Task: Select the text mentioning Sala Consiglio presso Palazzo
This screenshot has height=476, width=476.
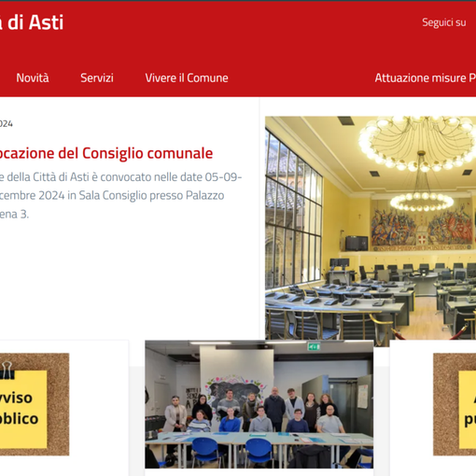Action: coord(151,195)
